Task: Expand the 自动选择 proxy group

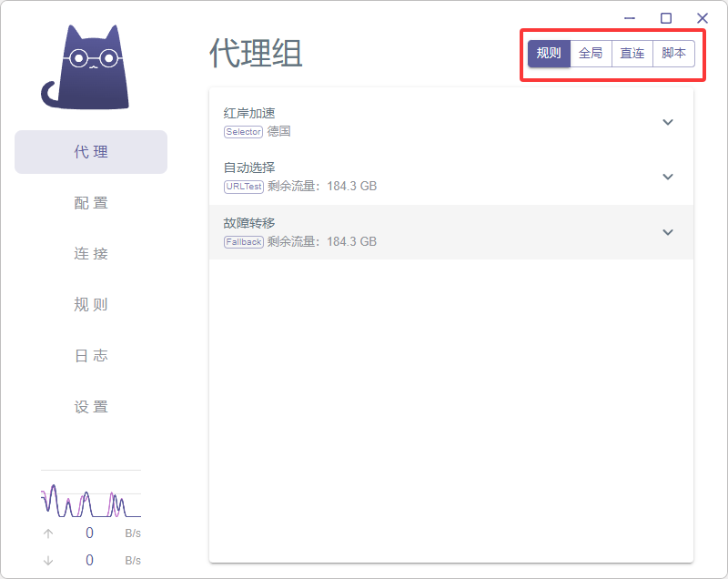Action: (668, 177)
